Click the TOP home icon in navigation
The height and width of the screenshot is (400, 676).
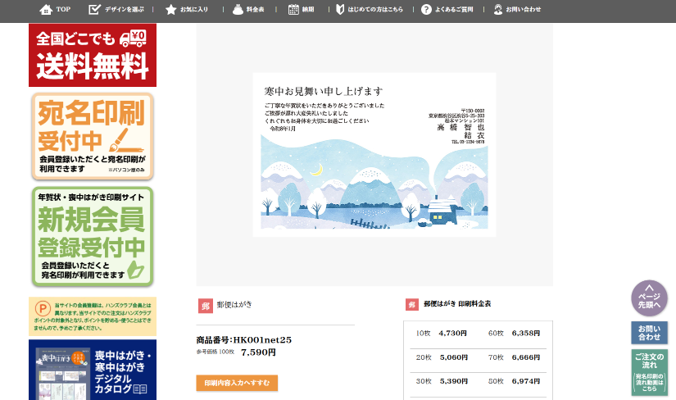click(46, 9)
